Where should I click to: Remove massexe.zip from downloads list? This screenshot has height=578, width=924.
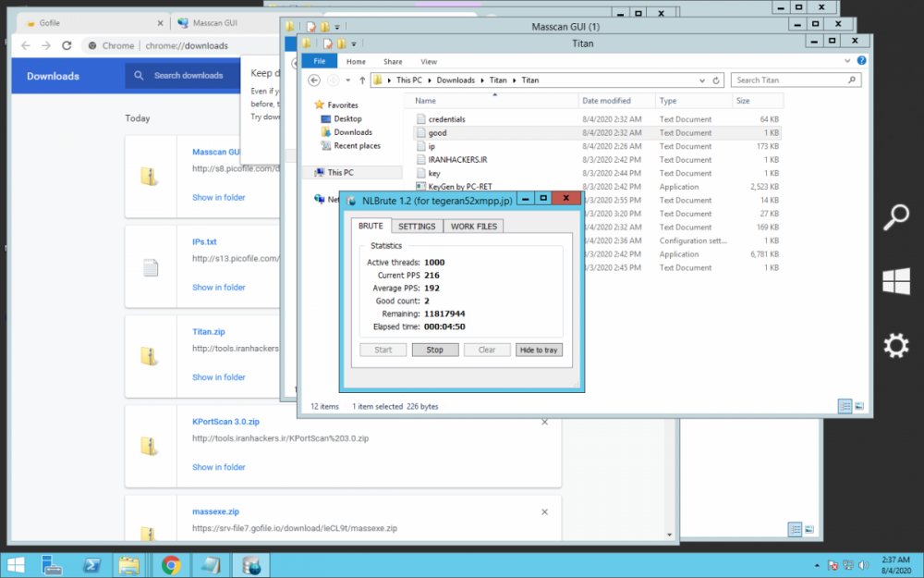(x=544, y=512)
